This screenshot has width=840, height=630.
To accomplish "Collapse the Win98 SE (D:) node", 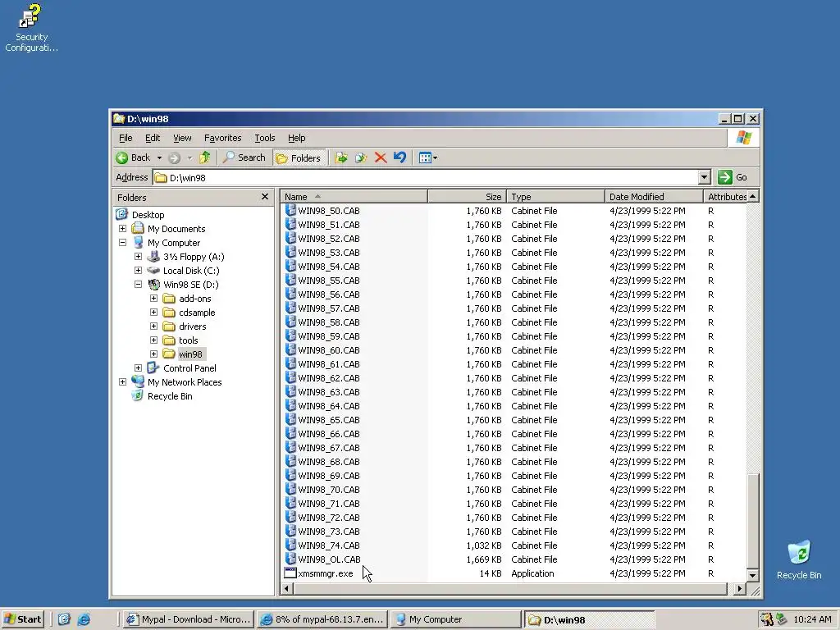I will 138,285.
